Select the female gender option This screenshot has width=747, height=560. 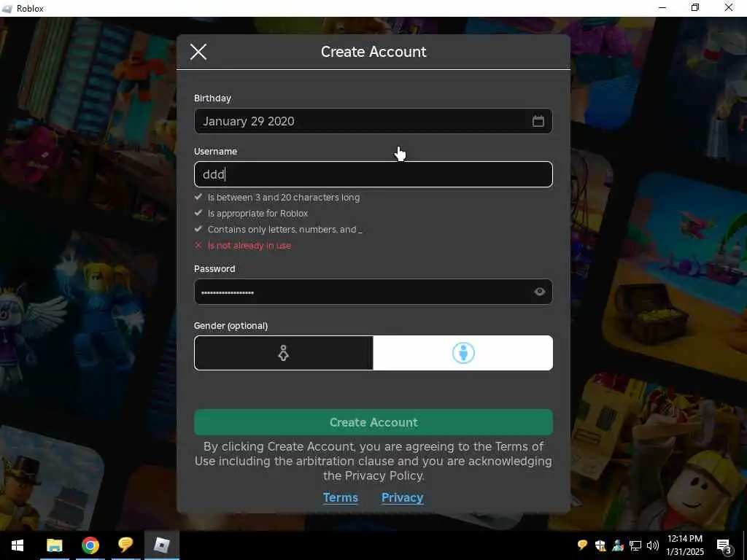pyautogui.click(x=284, y=353)
